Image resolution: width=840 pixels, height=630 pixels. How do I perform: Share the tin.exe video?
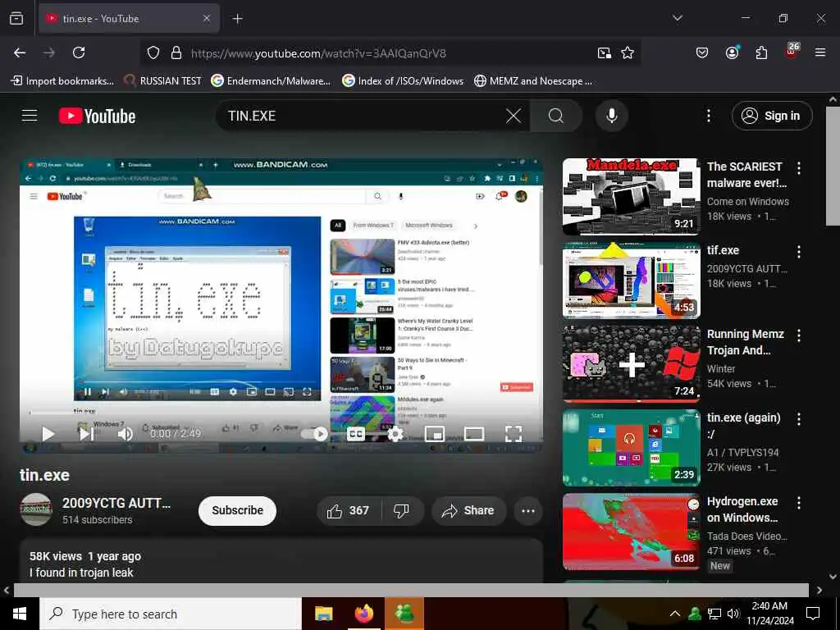[x=468, y=510]
